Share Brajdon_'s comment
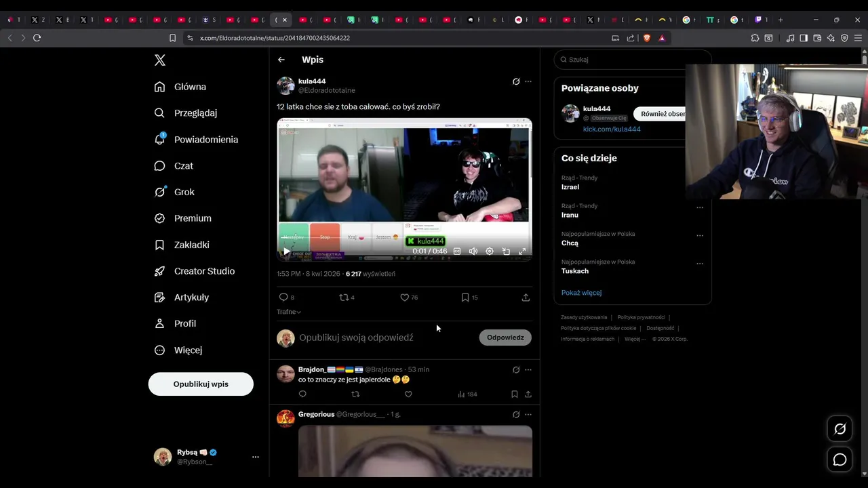Image resolution: width=868 pixels, height=488 pixels. click(x=528, y=394)
